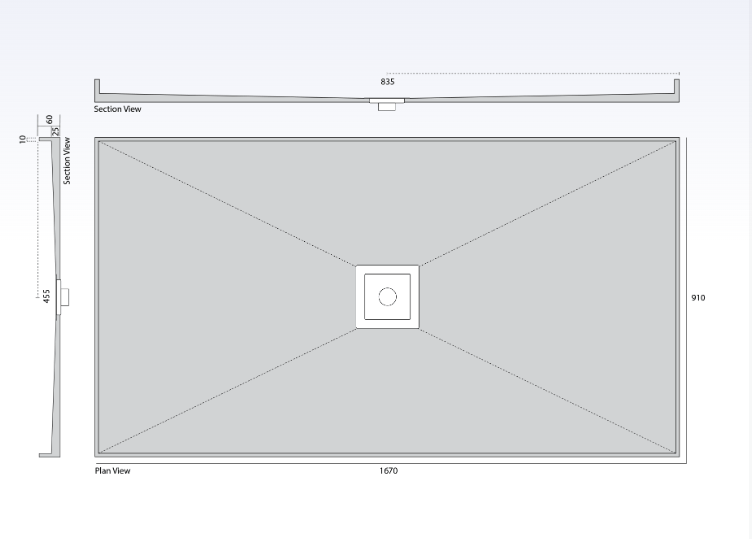The width and height of the screenshot is (752, 539).
Task: Select the 1670 width dimension text
Action: click(388, 471)
